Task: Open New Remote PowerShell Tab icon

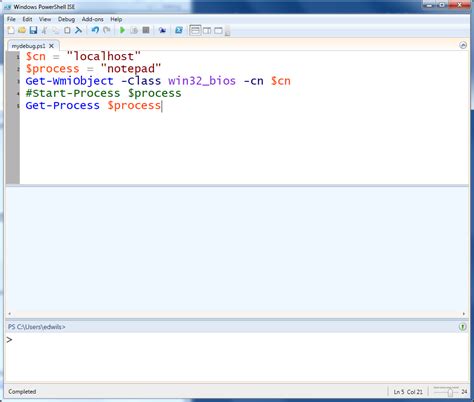Action: (x=162, y=30)
